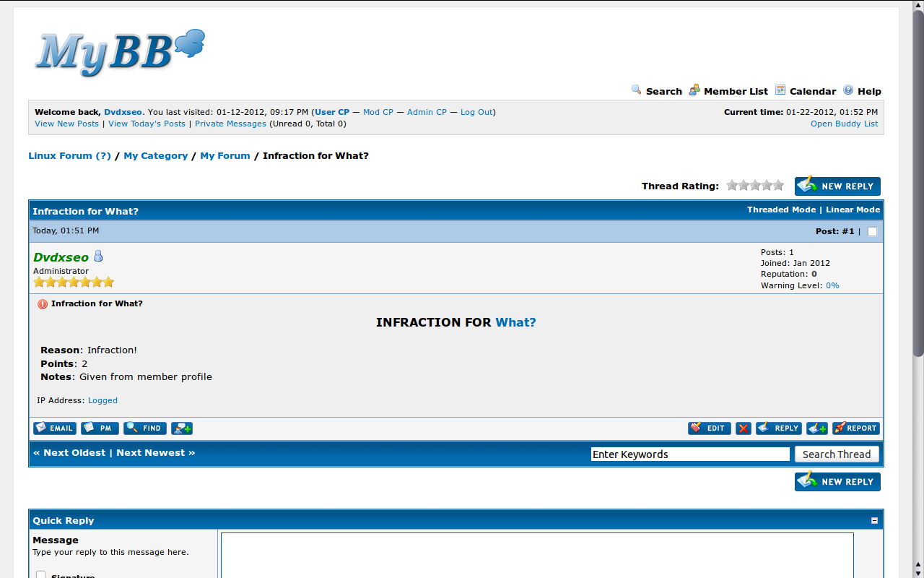Screen dimensions: 924x578
Task: Delete the post with the red X
Action: tap(744, 428)
